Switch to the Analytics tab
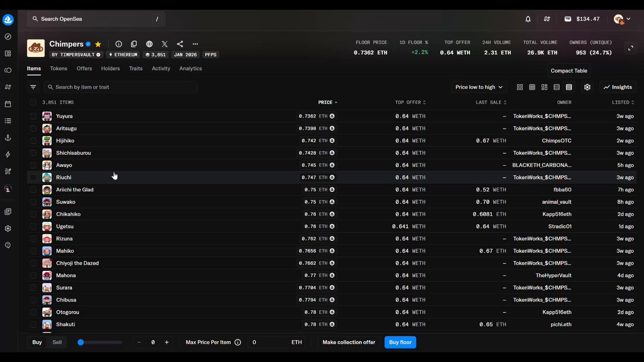Screen dimensions: 644x362 coord(191,69)
